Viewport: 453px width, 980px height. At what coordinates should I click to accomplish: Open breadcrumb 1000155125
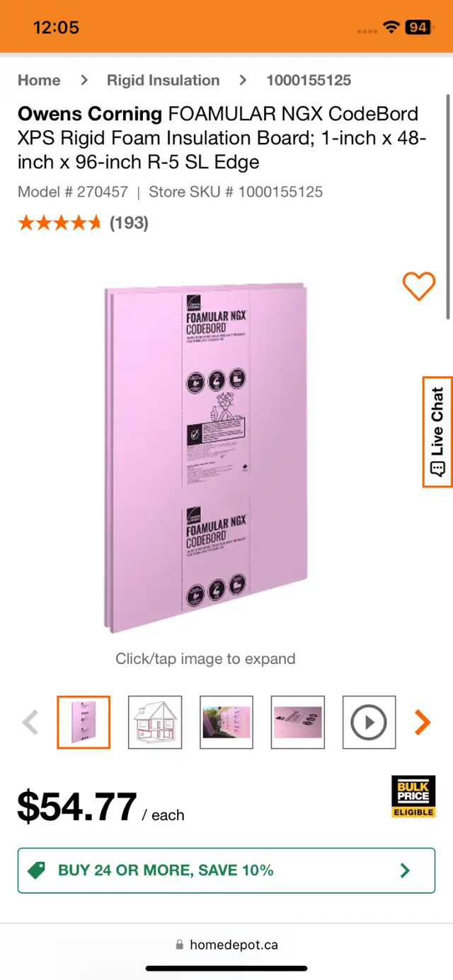[x=309, y=80]
